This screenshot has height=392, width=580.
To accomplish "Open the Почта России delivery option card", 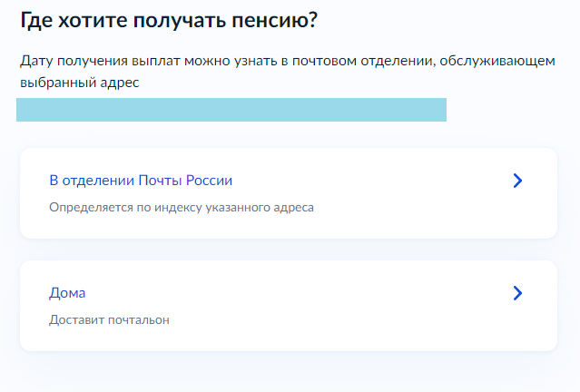I will 288,193.
